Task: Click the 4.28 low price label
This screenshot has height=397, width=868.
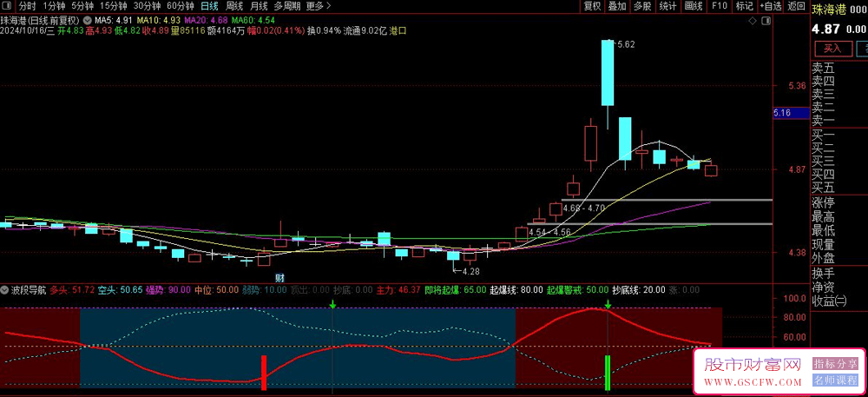Action: click(470, 271)
